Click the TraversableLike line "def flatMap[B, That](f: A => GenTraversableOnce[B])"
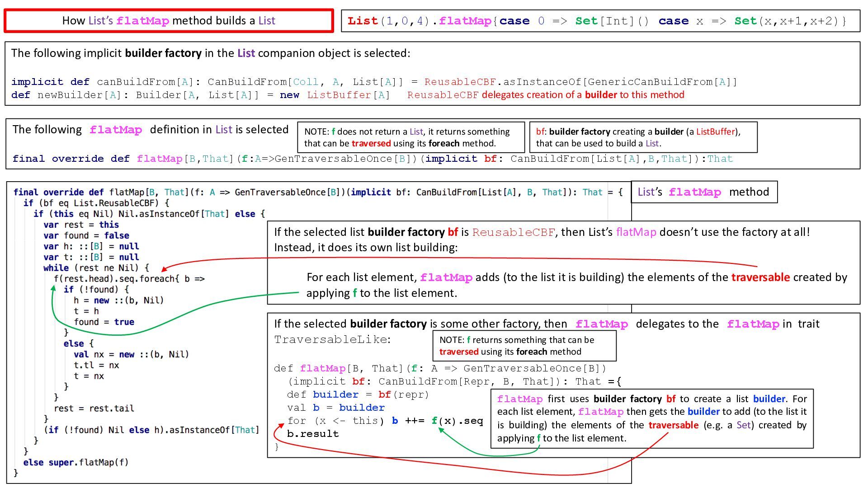The height and width of the screenshot is (488, 868). coord(440,368)
